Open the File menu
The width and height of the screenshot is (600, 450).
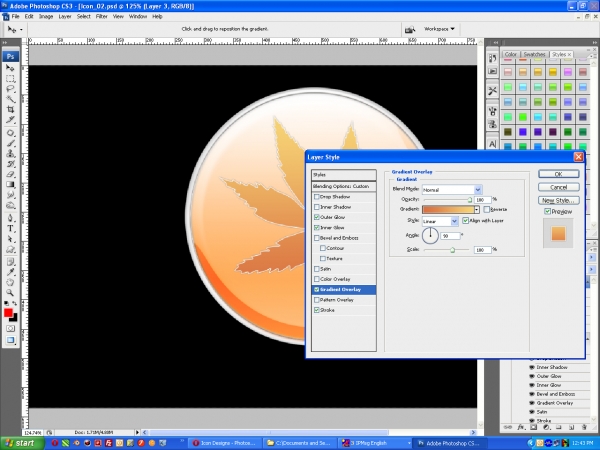pos(15,16)
